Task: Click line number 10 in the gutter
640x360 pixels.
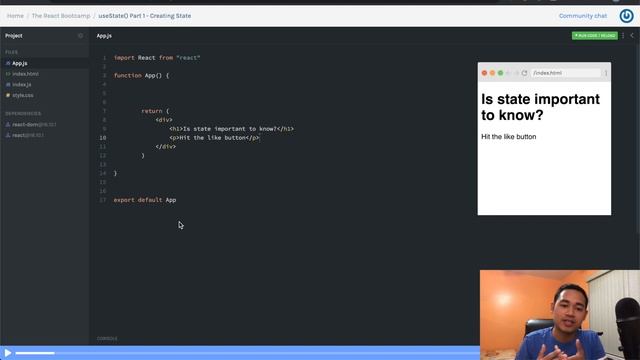Action: [x=103, y=138]
